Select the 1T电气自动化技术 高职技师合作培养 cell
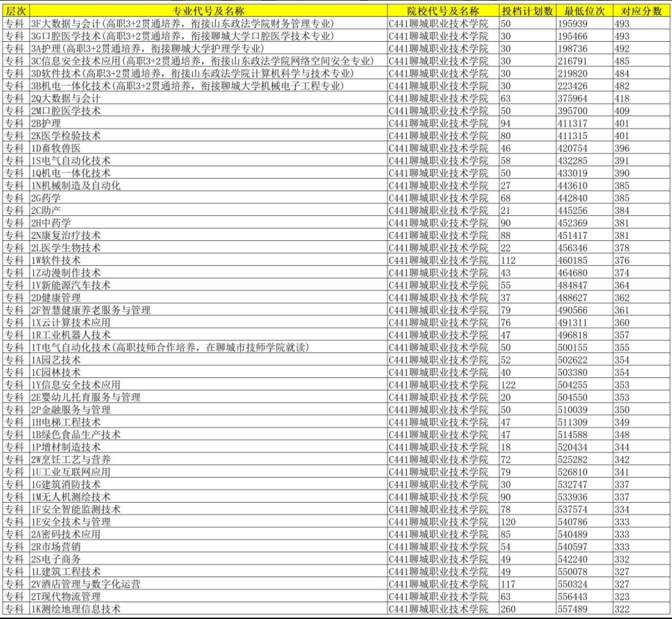This screenshot has height=619, width=672. coord(208,347)
